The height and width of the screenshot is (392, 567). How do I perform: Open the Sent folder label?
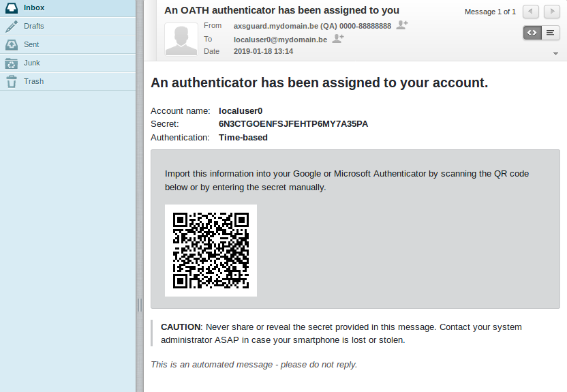[x=31, y=44]
